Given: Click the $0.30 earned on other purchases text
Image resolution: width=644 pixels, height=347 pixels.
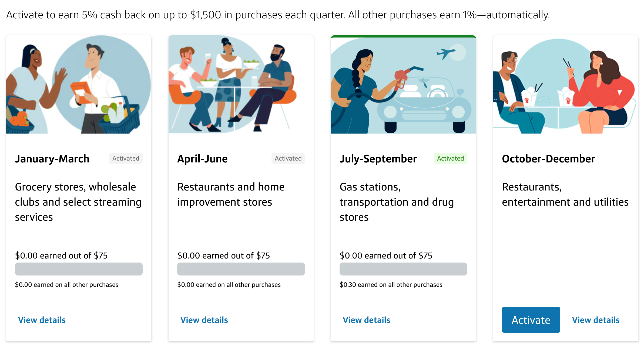Looking at the screenshot, I should pyautogui.click(x=391, y=285).
